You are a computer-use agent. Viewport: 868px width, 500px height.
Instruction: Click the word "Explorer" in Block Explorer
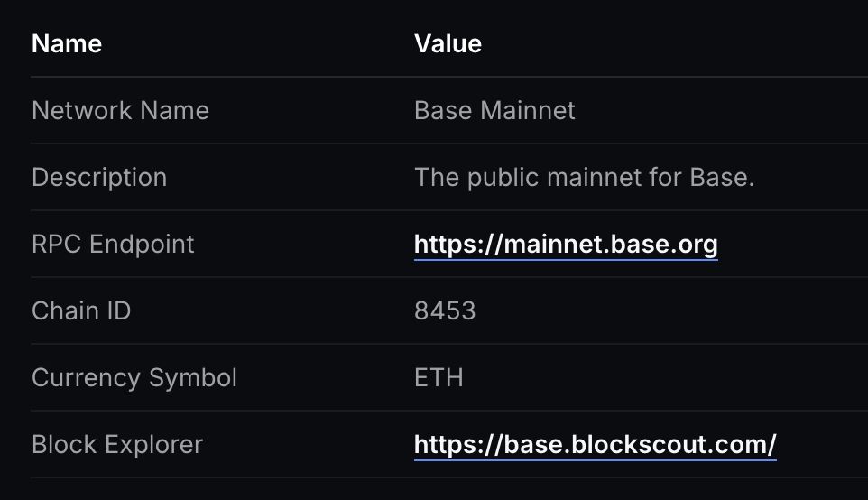[x=153, y=444]
